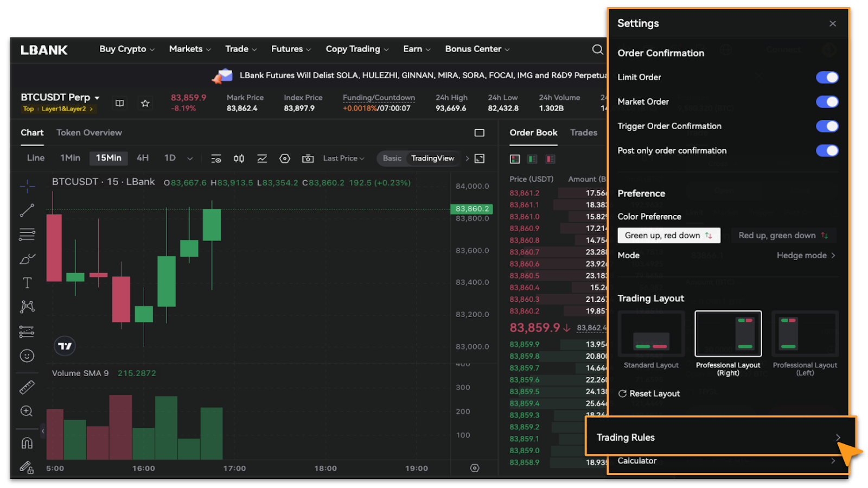Open the trading guide book icon
This screenshot has height=488, width=868.
(x=120, y=103)
